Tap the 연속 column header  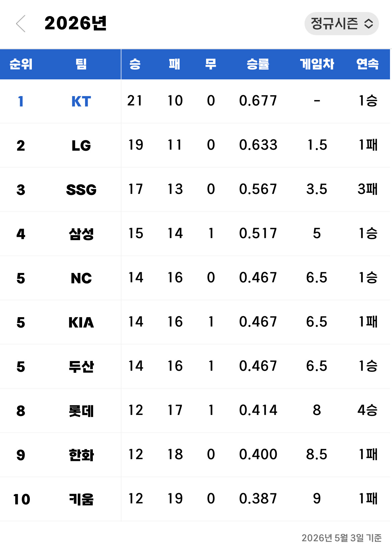tap(368, 64)
